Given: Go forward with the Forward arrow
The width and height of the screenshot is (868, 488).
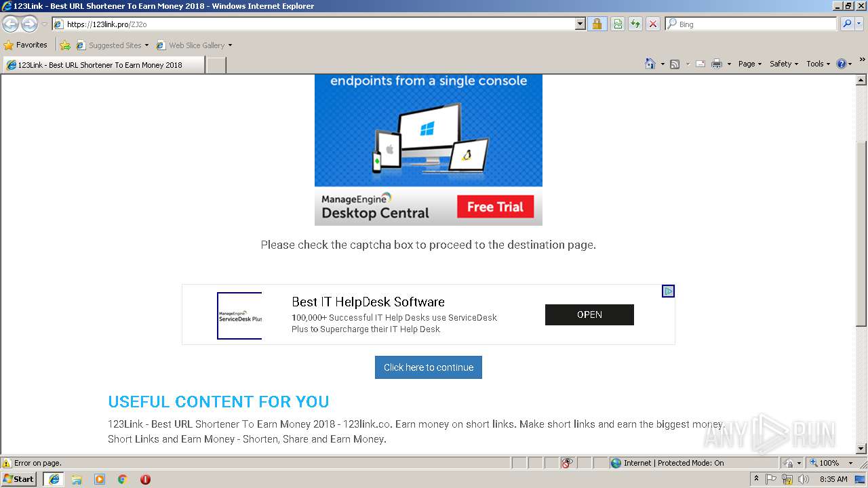Looking at the screenshot, I should coord(29,24).
